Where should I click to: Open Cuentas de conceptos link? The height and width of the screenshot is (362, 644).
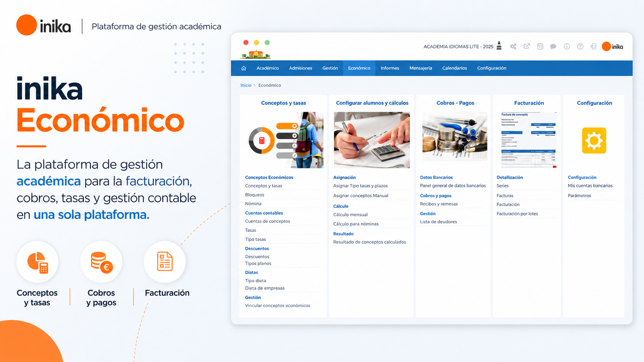[x=267, y=221]
